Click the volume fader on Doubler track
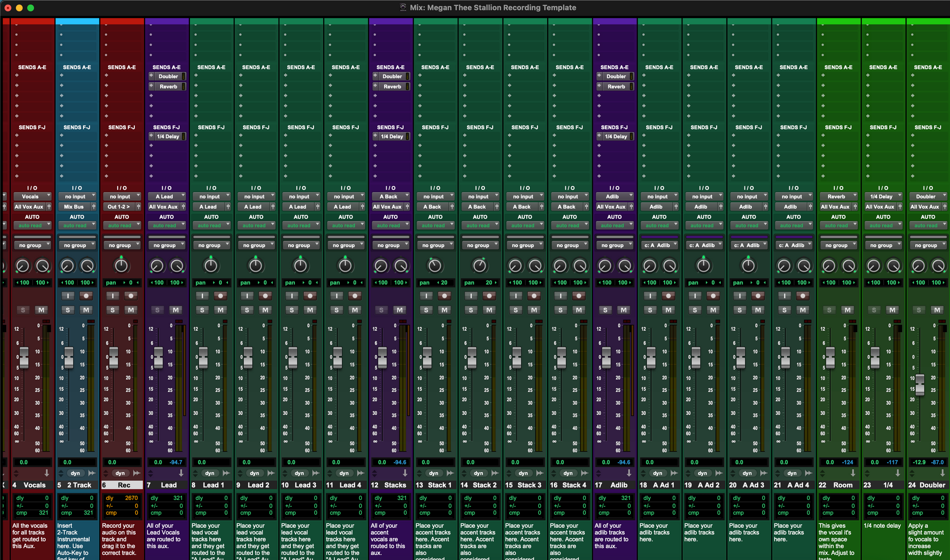The height and width of the screenshot is (560, 950). coord(920,384)
